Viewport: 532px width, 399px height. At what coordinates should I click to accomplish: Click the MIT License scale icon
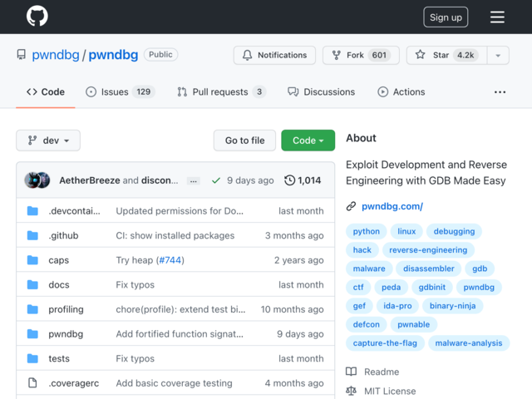tap(351, 392)
